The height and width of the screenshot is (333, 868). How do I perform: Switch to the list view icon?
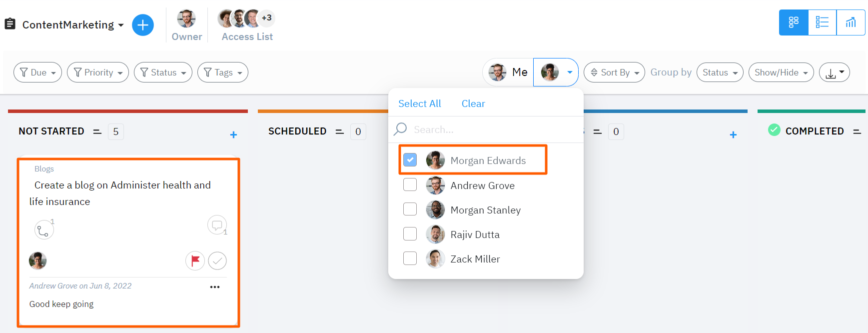822,22
